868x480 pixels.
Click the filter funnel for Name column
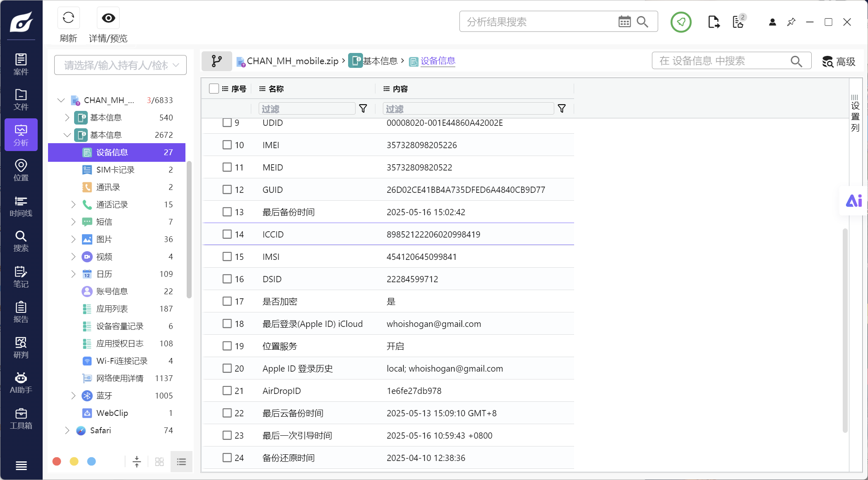click(363, 108)
